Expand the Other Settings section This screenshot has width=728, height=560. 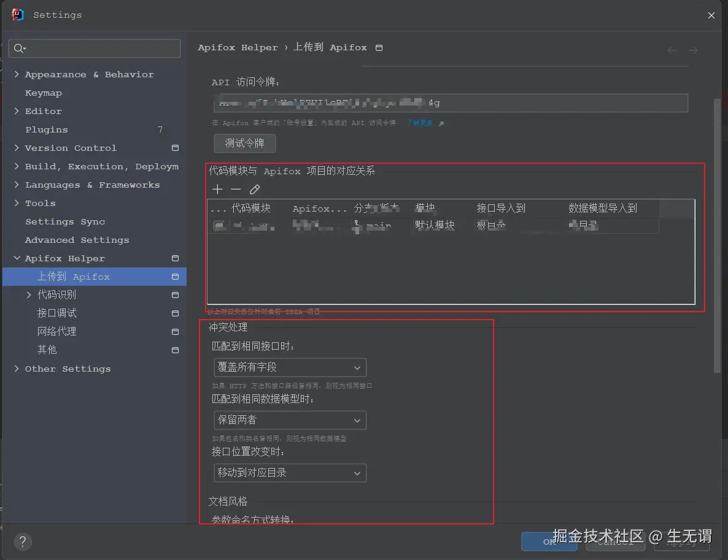[17, 369]
